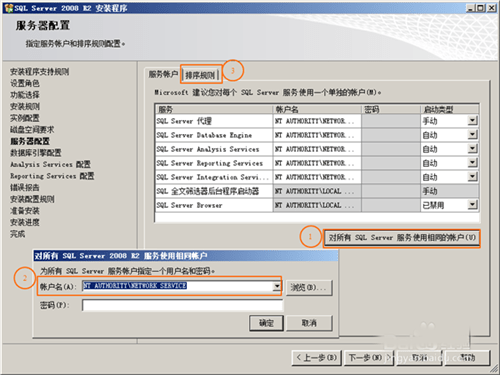
Task: Click 磁盘空间要求 step in sidebar
Action: (32, 130)
